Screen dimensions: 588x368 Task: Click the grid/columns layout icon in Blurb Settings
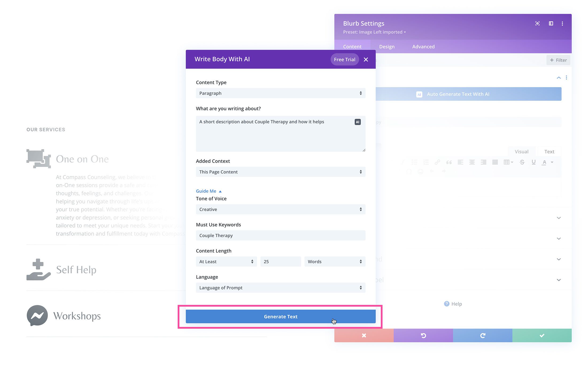coord(550,24)
